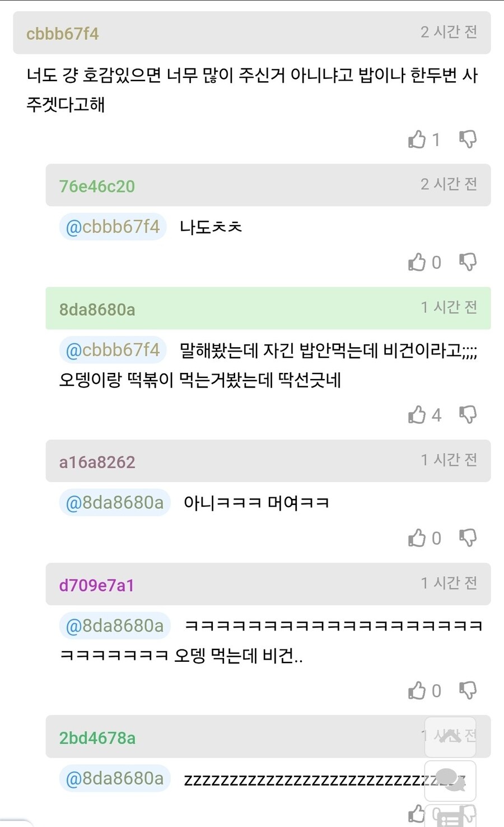The height and width of the screenshot is (827, 504).
Task: Click thumbs down on a16a8262's reply
Action: [468, 538]
